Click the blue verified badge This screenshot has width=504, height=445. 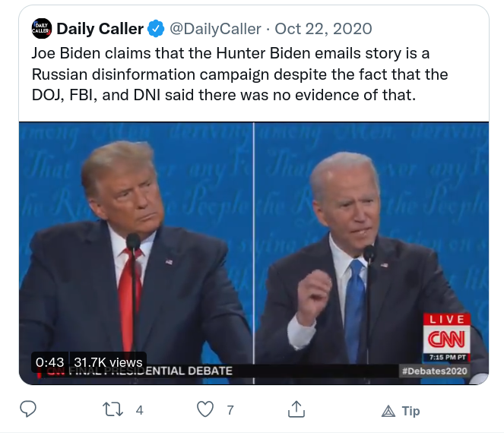pyautogui.click(x=155, y=29)
